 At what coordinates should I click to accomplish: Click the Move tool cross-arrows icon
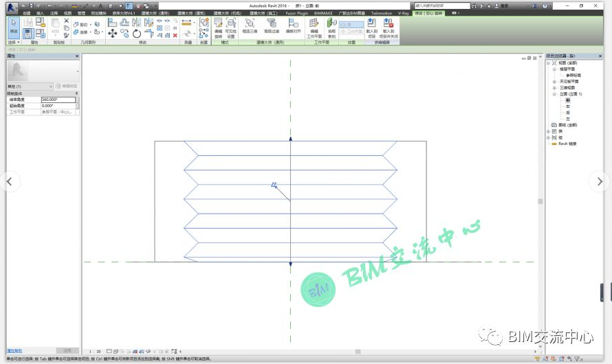[x=112, y=34]
